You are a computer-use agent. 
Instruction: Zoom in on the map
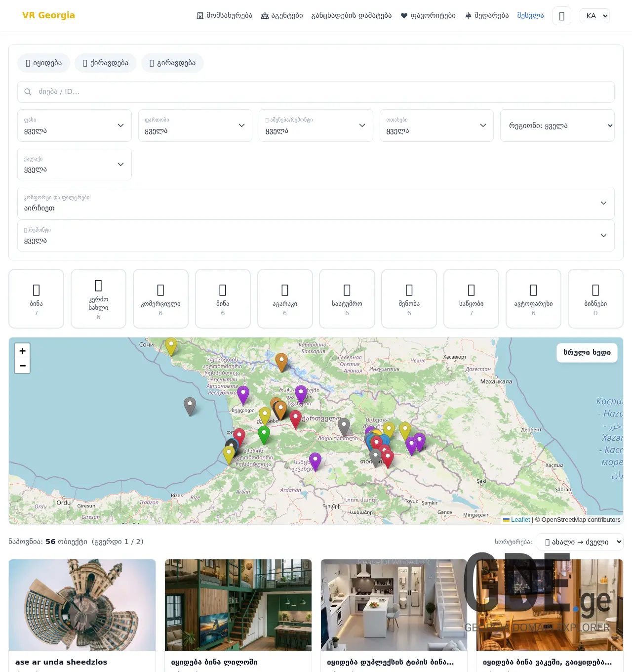pyautogui.click(x=22, y=351)
